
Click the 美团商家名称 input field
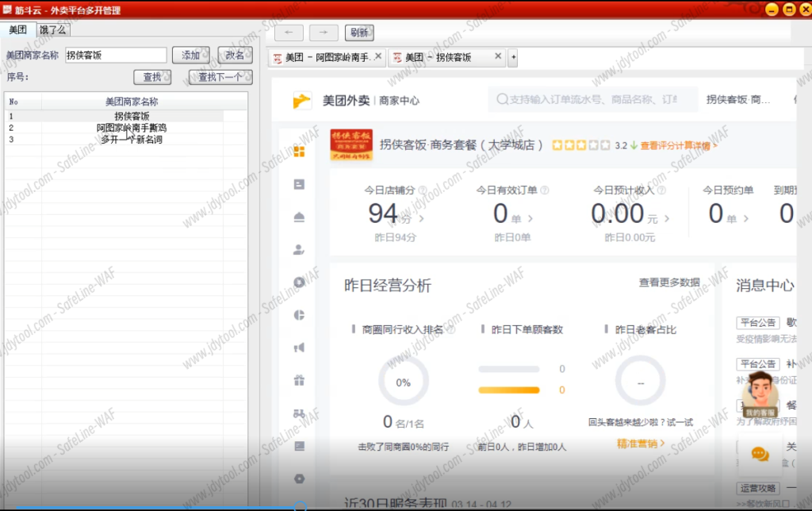[116, 55]
